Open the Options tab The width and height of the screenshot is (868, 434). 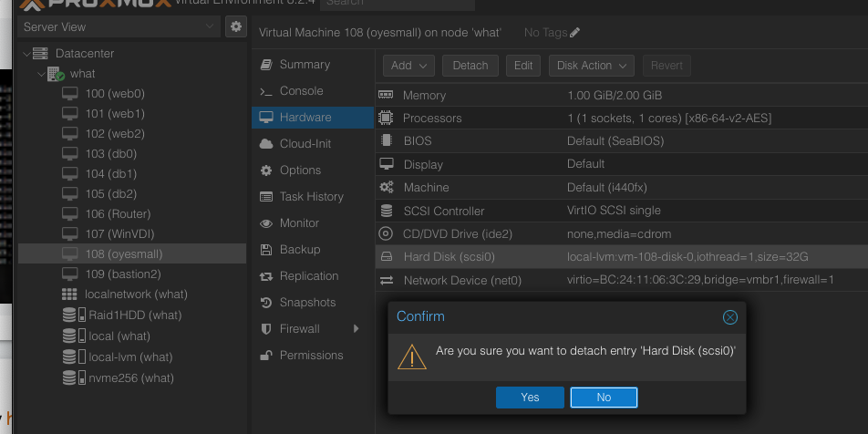(x=313, y=170)
